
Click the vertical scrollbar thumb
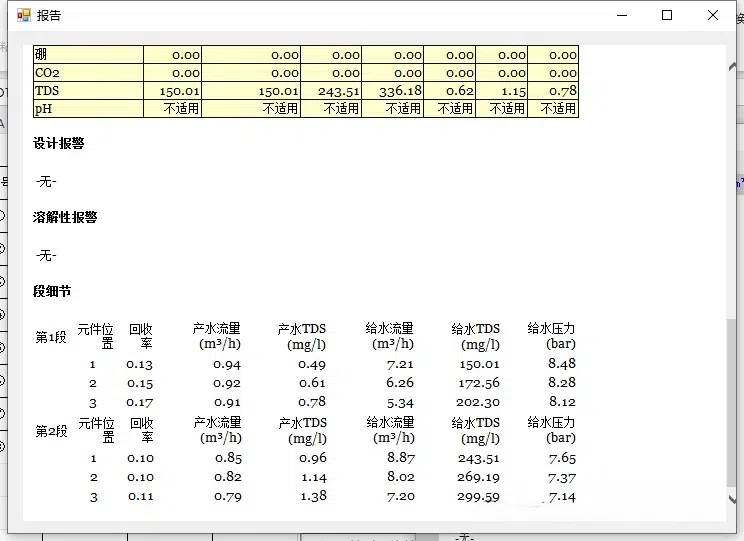click(x=733, y=402)
